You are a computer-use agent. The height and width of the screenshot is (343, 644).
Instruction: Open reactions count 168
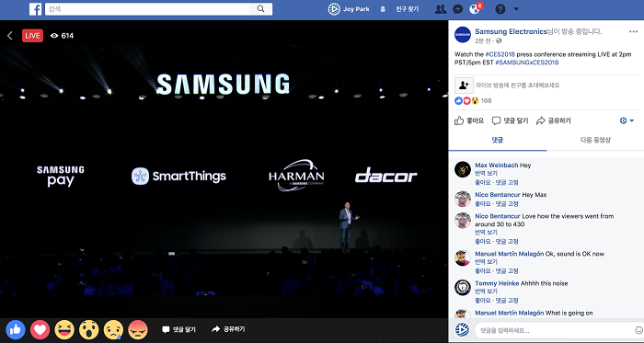coord(486,100)
